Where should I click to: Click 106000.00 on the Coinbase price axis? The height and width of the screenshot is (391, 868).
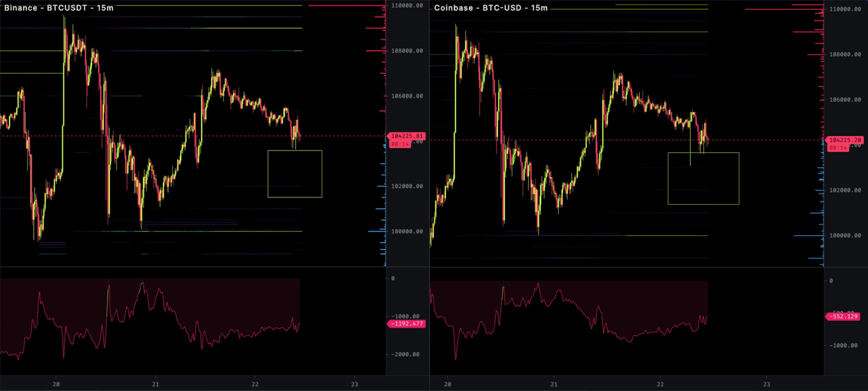(845, 100)
